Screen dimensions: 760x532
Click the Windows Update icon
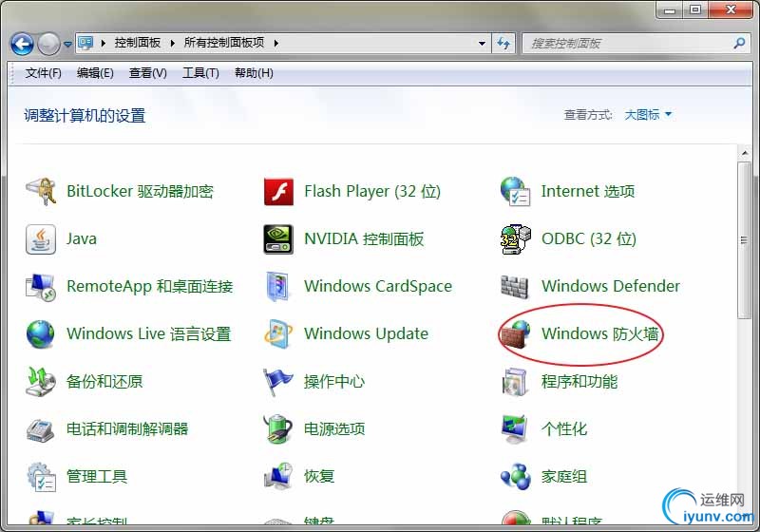click(x=278, y=333)
